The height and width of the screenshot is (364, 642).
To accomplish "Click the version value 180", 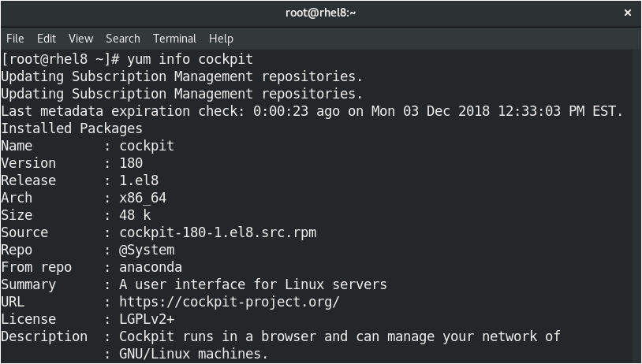I will (131, 163).
